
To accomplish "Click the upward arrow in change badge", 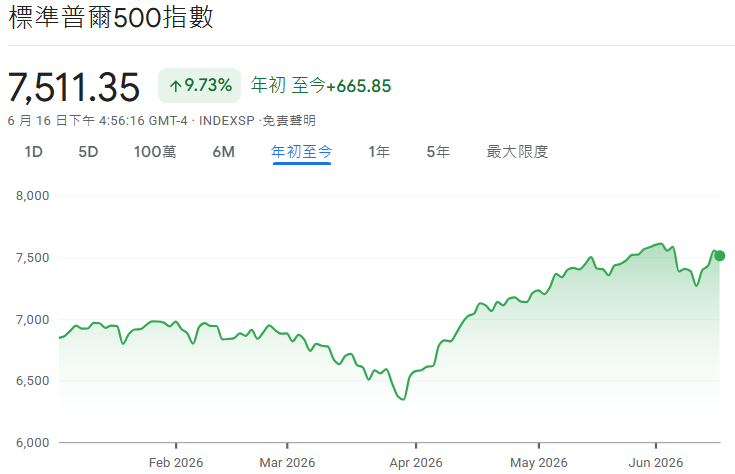I will coord(175,86).
